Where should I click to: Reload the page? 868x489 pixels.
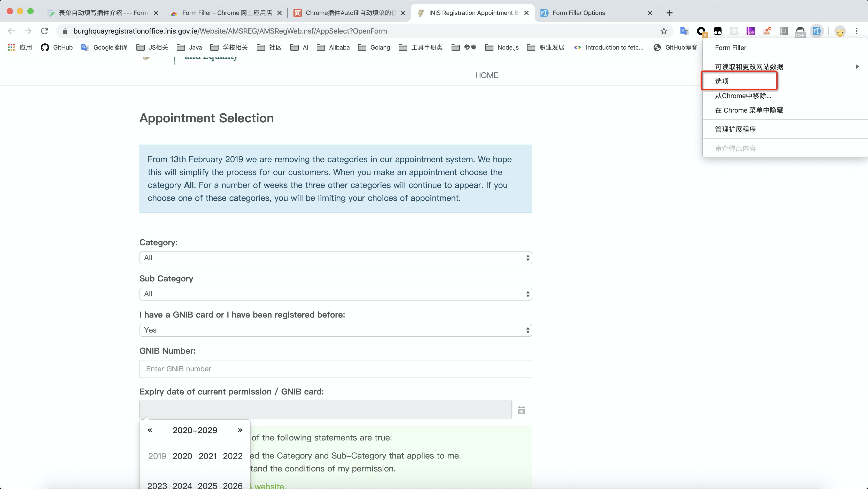(x=44, y=31)
